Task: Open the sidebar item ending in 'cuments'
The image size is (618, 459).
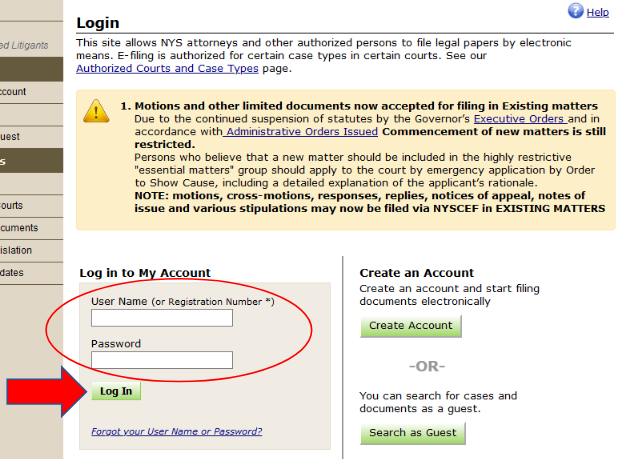Action: point(19,227)
